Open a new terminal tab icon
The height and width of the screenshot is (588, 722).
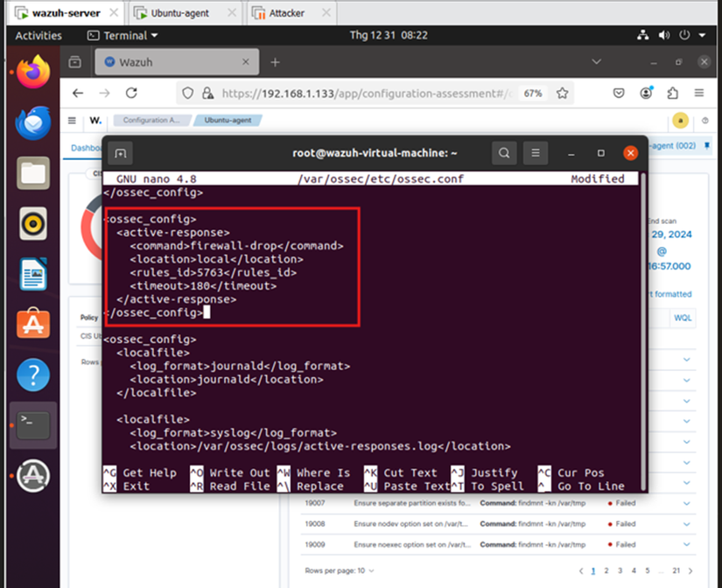point(120,153)
